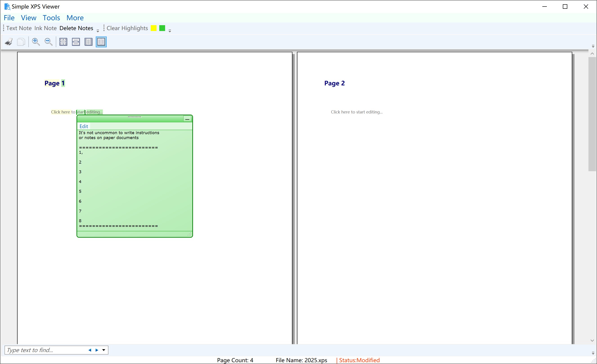Zoom in on the document
Image resolution: width=597 pixels, height=364 pixels.
click(36, 42)
